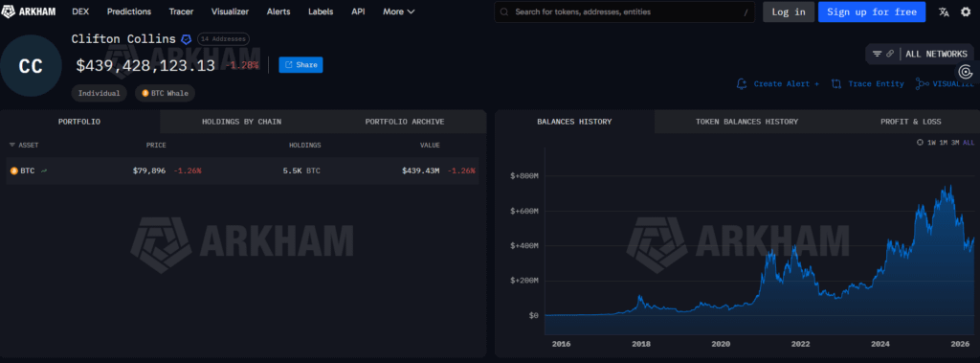Click the Bitcoin icon in BTC row
This screenshot has height=363, width=980.
tap(13, 170)
